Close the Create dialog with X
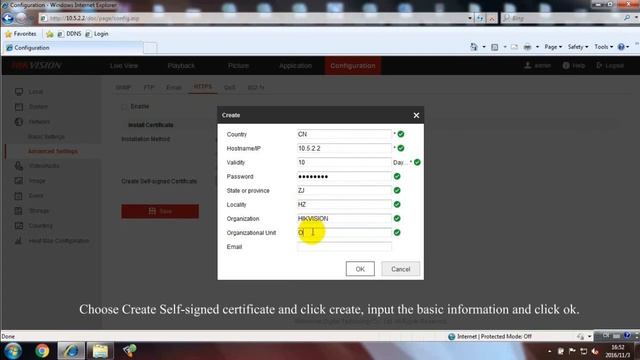 point(416,116)
